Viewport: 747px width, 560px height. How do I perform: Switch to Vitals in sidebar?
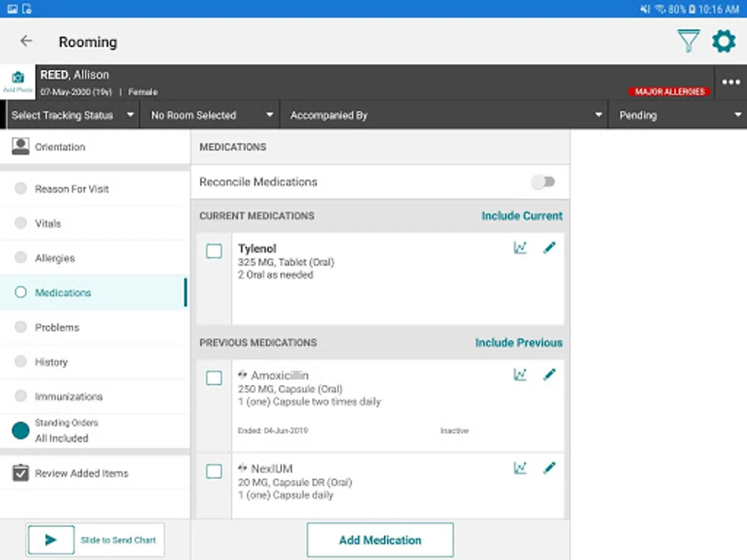coord(48,223)
